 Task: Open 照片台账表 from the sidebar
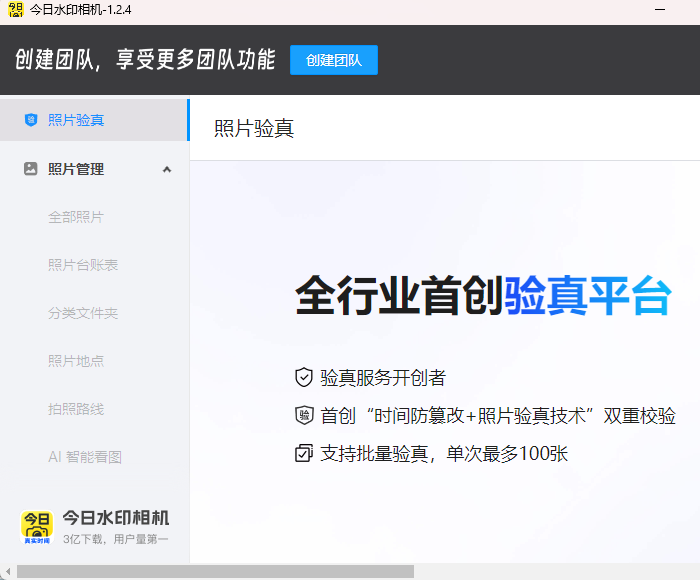tap(83, 265)
